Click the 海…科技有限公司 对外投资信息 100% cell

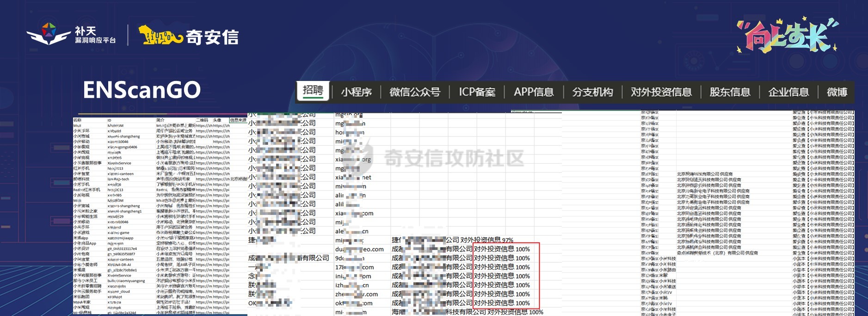468,312
